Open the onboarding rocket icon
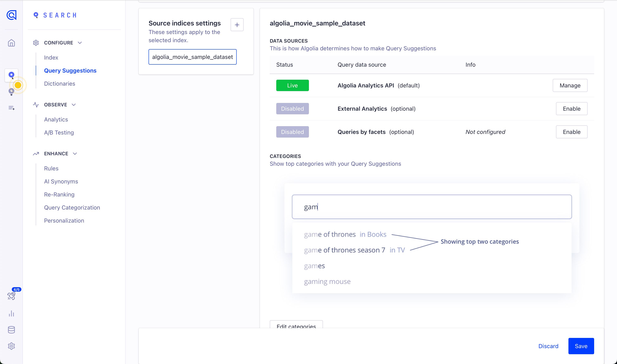Screen dimensions: 617x364 coord(11,296)
